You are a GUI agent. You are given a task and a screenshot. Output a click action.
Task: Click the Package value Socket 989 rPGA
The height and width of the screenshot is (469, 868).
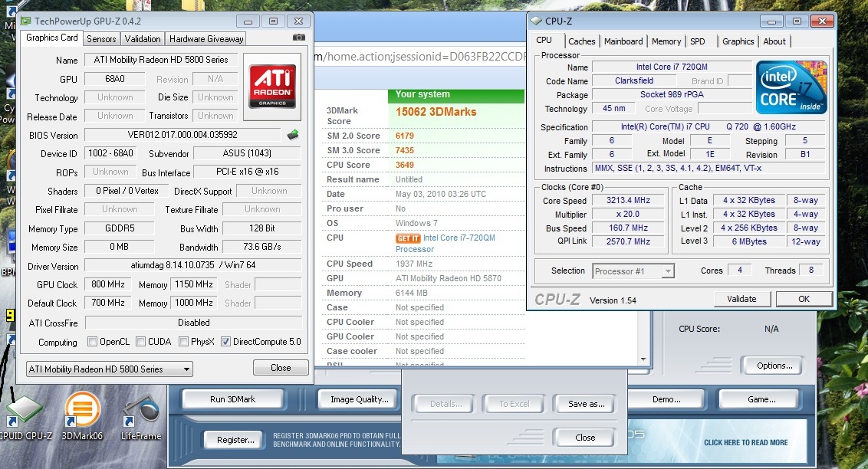click(x=672, y=94)
